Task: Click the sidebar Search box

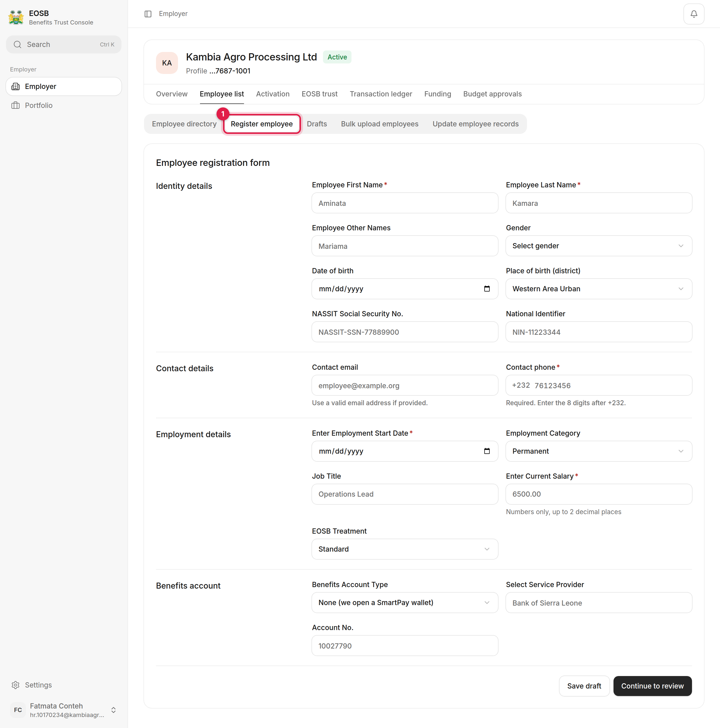Action: click(x=64, y=44)
